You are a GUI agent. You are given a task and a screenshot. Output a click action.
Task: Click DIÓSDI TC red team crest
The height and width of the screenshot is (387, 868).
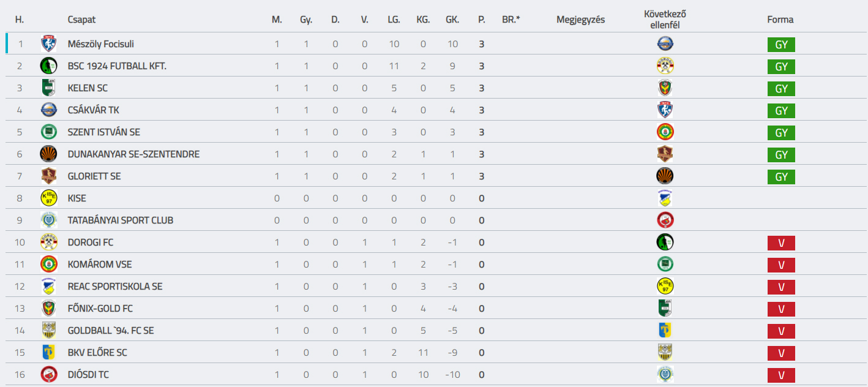[48, 375]
